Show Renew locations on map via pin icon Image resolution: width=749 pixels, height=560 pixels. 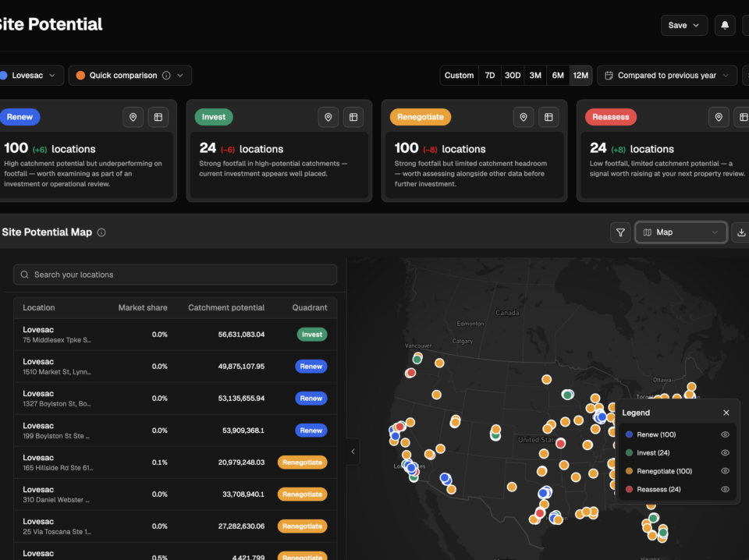click(133, 117)
